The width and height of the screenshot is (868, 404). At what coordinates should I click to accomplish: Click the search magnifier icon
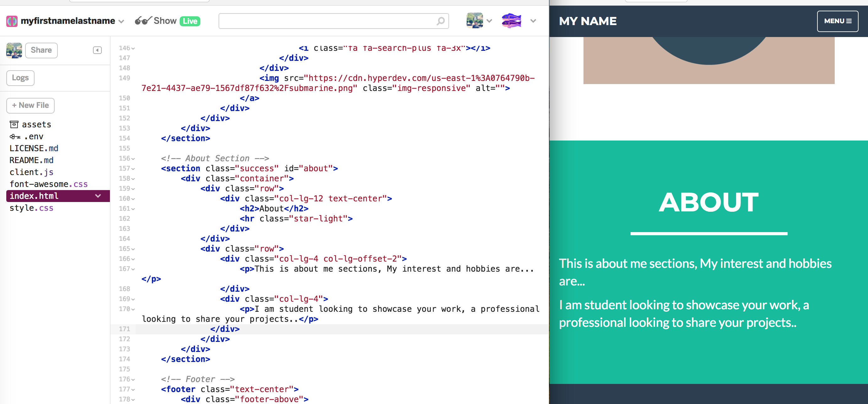[440, 21]
